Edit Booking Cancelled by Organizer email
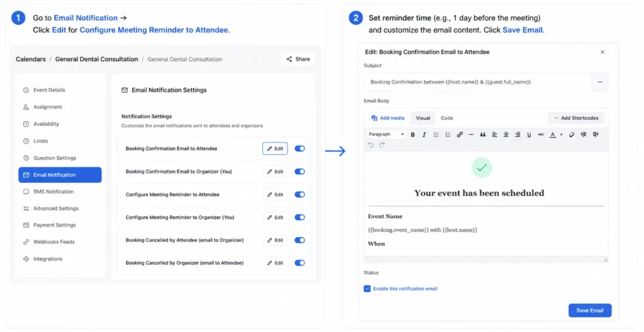The image size is (644, 332). coord(275,263)
